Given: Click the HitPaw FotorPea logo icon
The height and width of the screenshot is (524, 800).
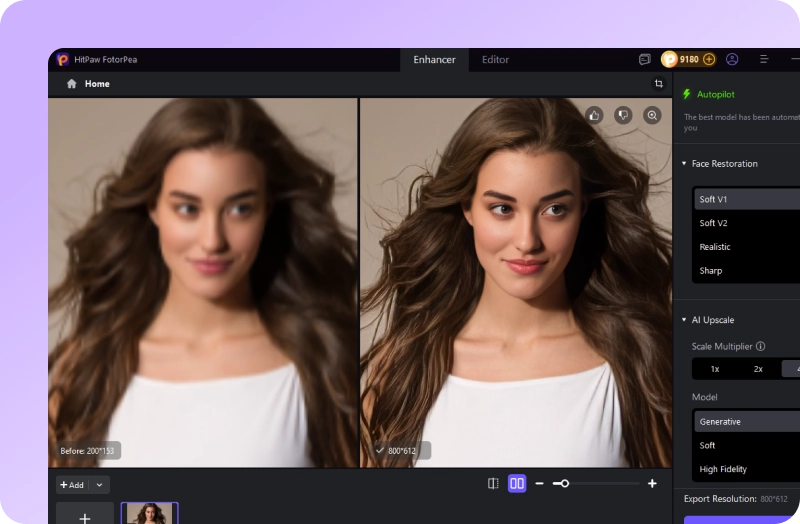Looking at the screenshot, I should [x=63, y=60].
